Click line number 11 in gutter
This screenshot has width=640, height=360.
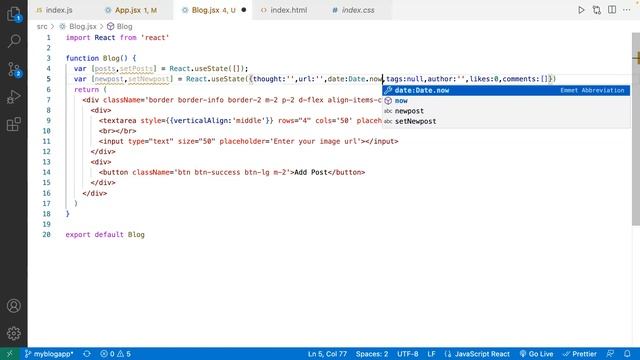coord(47,141)
